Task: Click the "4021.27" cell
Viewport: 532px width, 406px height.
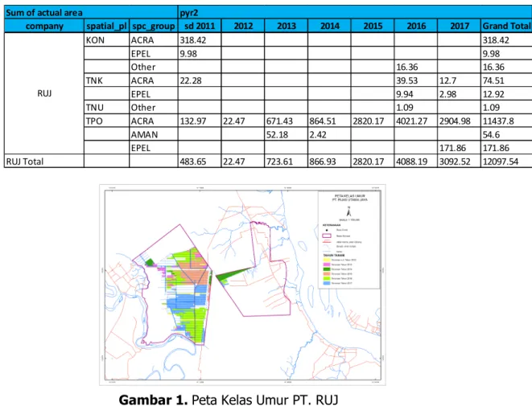Action: tap(416, 121)
